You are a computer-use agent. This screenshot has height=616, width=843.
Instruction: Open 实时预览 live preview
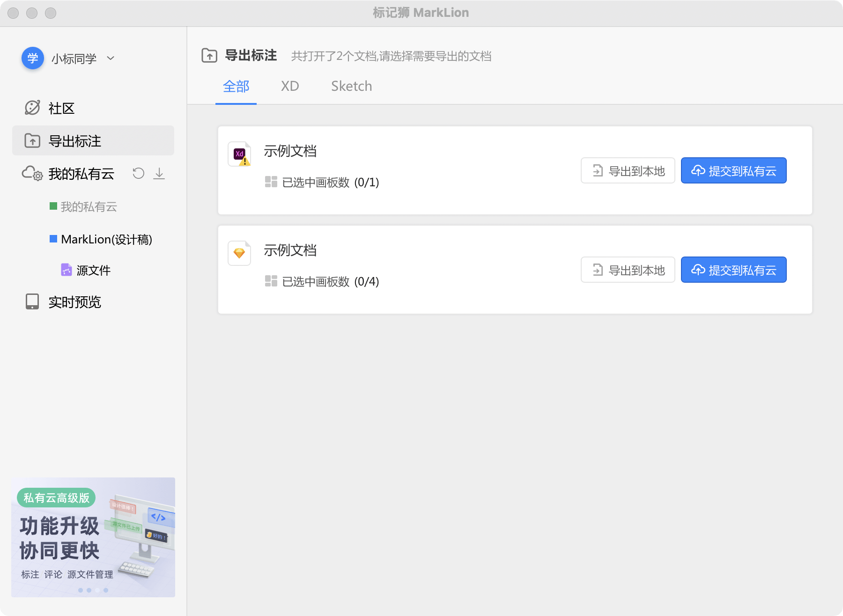click(x=74, y=302)
